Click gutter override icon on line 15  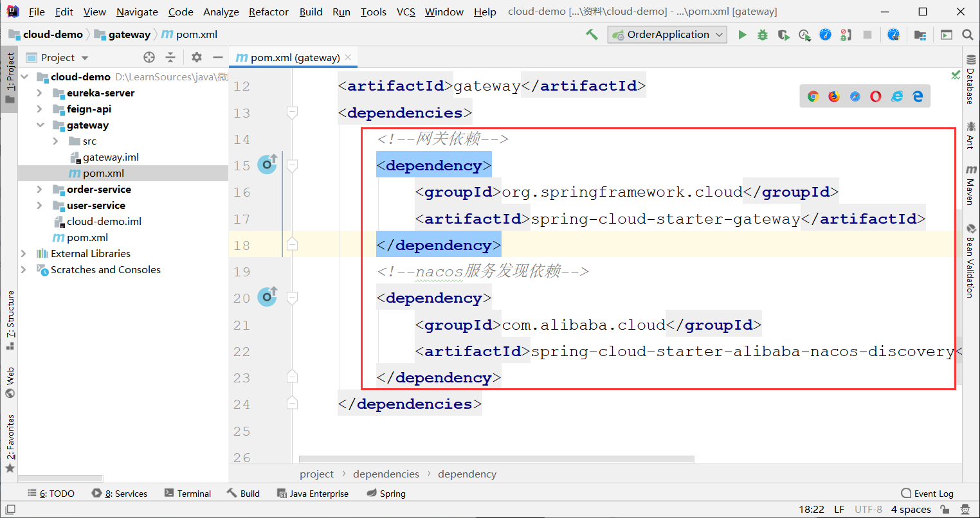268,165
